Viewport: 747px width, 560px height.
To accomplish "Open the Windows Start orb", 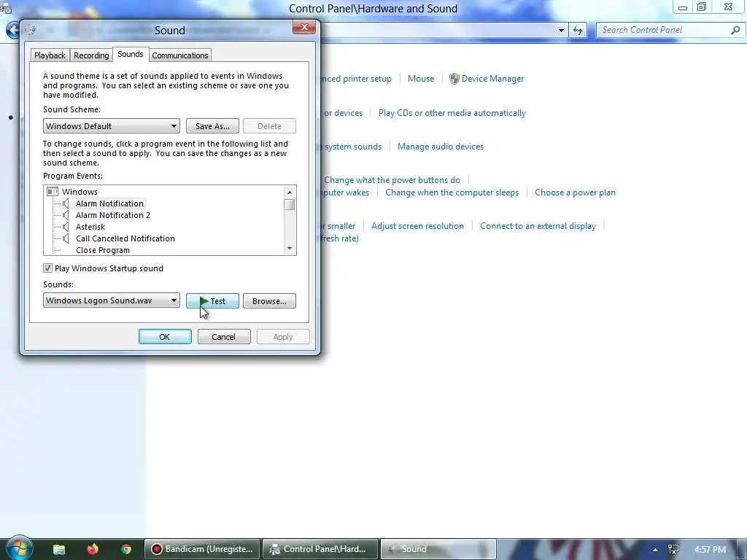I will tap(18, 549).
